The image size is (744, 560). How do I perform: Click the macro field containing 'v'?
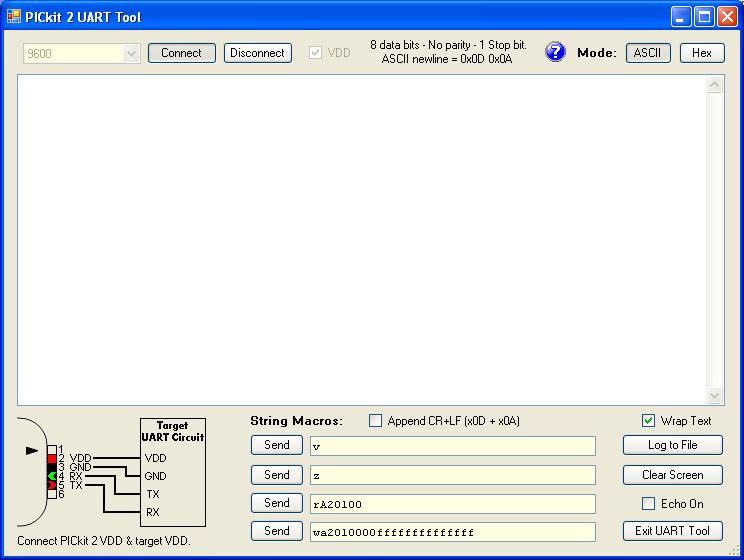click(x=453, y=446)
